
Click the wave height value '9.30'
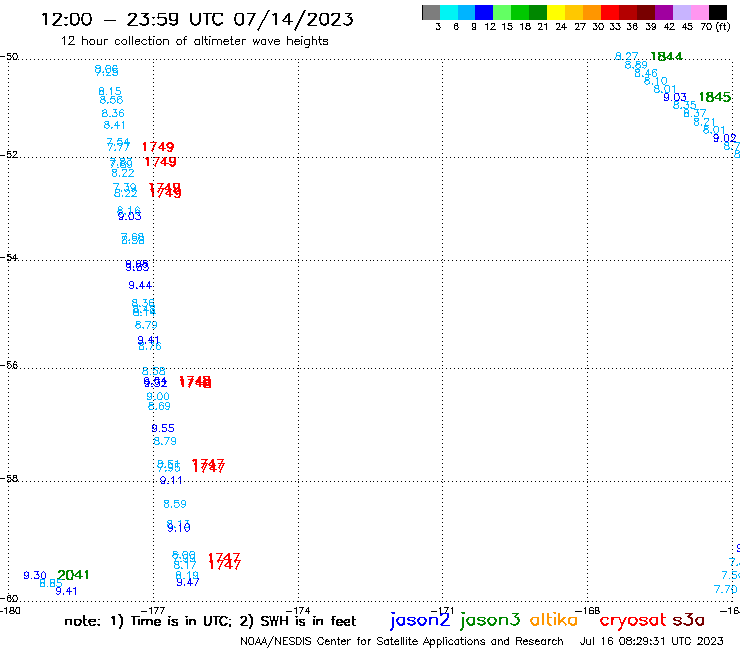tap(35, 575)
